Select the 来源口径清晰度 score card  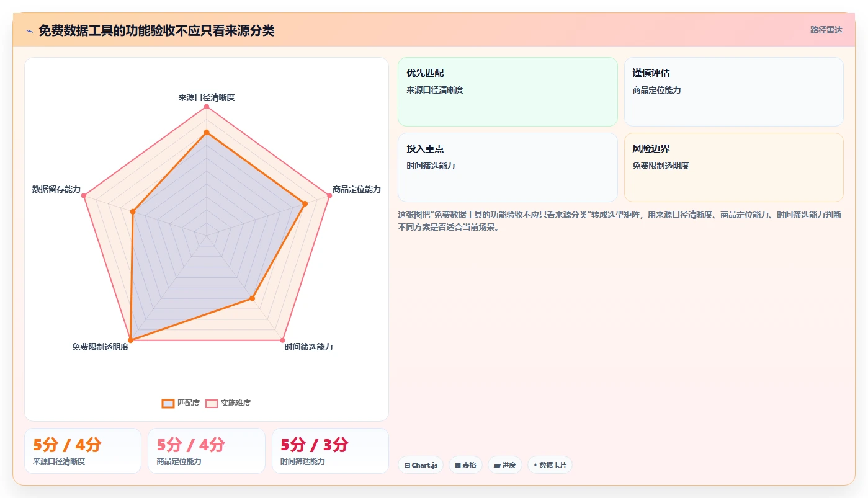pos(83,451)
